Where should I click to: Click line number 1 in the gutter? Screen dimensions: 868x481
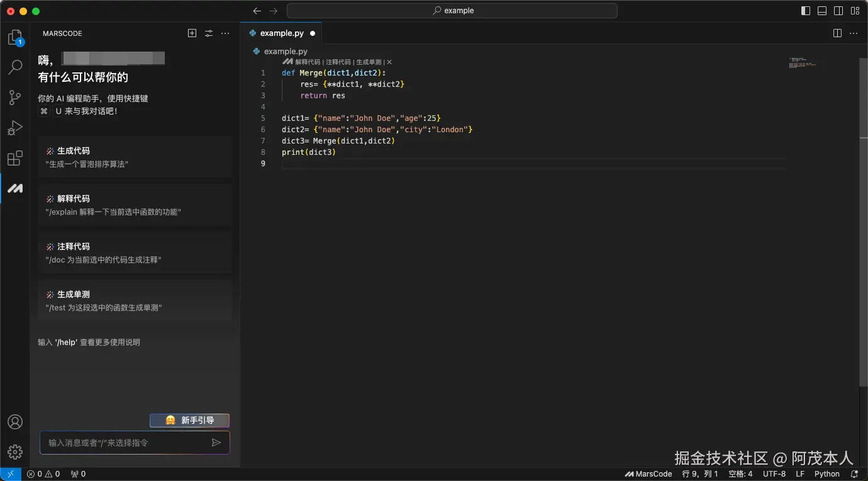pyautogui.click(x=263, y=73)
